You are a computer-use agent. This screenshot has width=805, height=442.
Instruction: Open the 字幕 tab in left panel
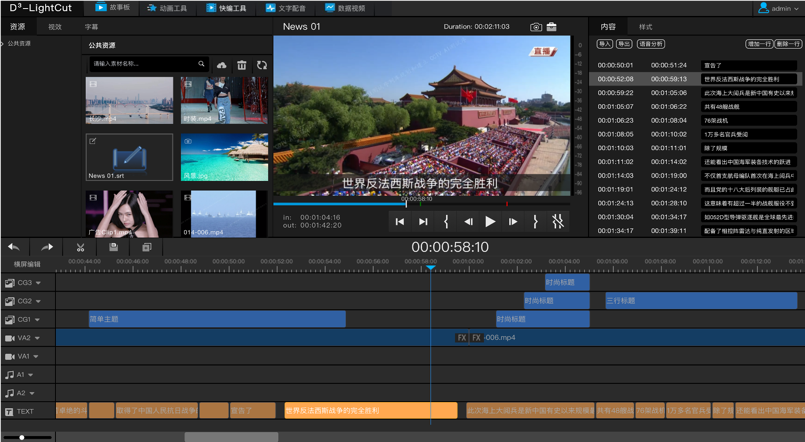pyautogui.click(x=92, y=27)
